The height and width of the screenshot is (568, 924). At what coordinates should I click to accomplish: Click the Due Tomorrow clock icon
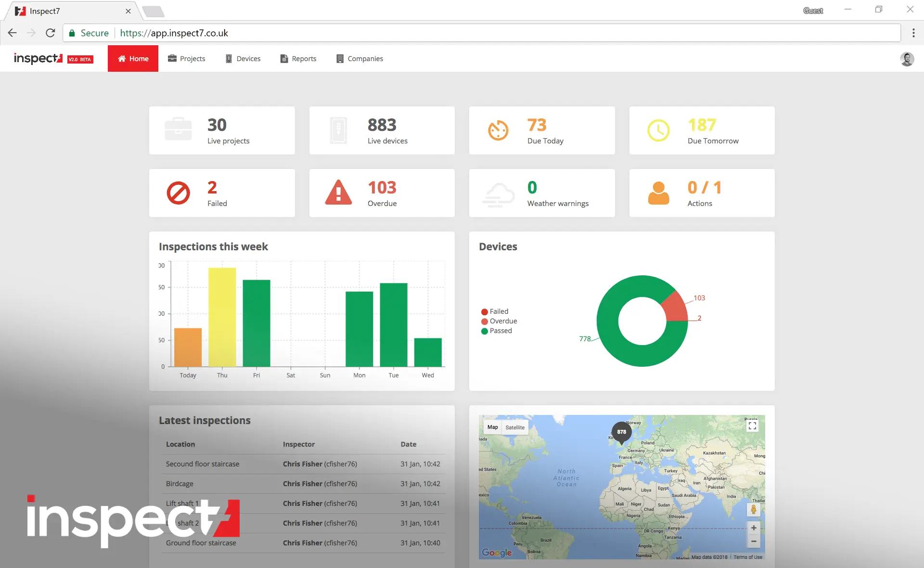pos(658,130)
